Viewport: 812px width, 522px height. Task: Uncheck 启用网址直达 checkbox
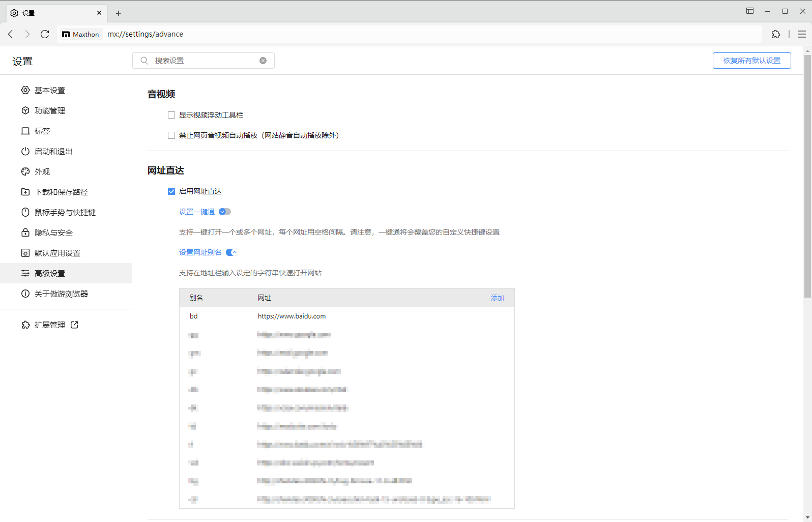click(x=171, y=191)
